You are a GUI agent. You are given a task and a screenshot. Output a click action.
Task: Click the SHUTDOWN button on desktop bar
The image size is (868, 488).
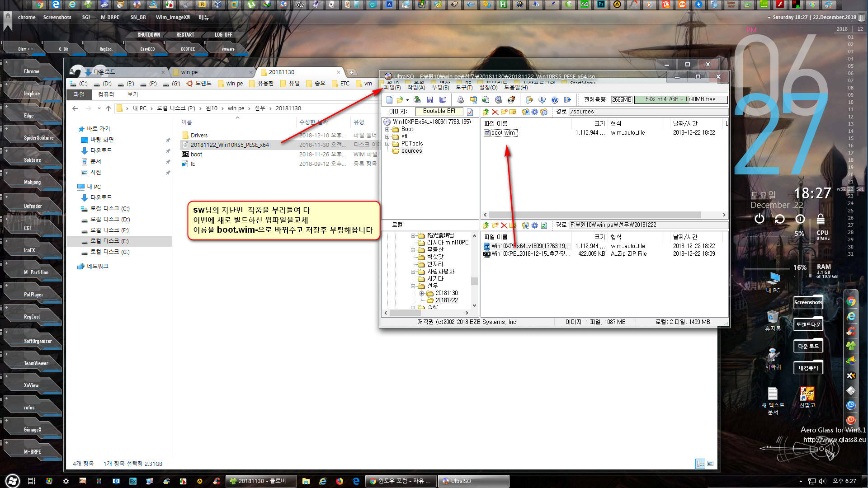click(x=148, y=35)
